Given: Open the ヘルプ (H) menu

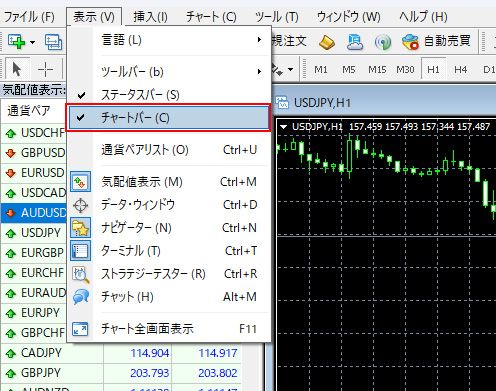Looking at the screenshot, I should click(423, 16).
